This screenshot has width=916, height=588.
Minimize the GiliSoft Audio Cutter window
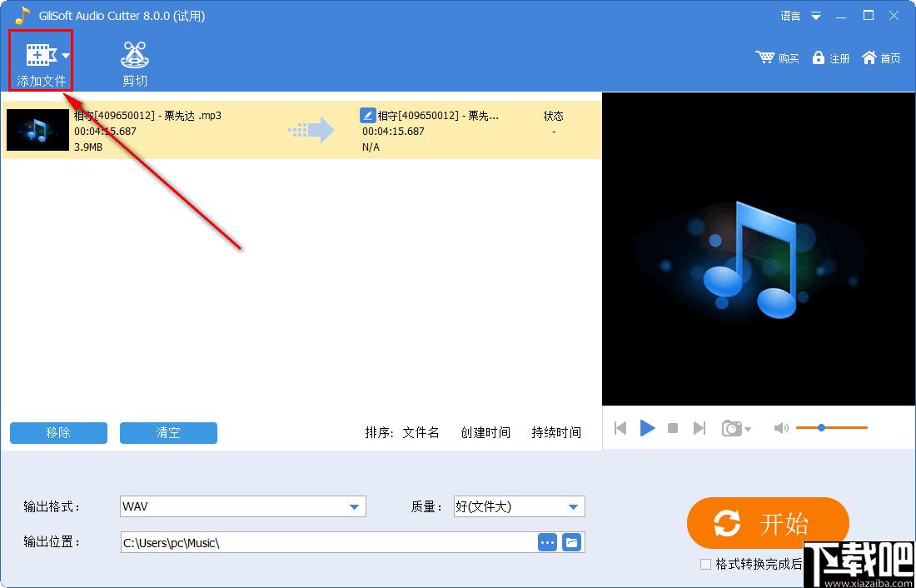coord(841,17)
